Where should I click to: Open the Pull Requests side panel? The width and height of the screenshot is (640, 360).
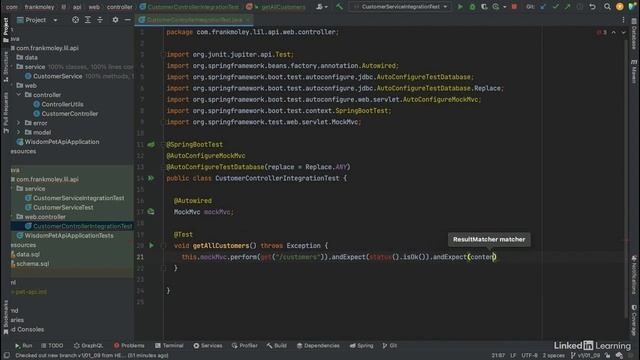pos(6,113)
